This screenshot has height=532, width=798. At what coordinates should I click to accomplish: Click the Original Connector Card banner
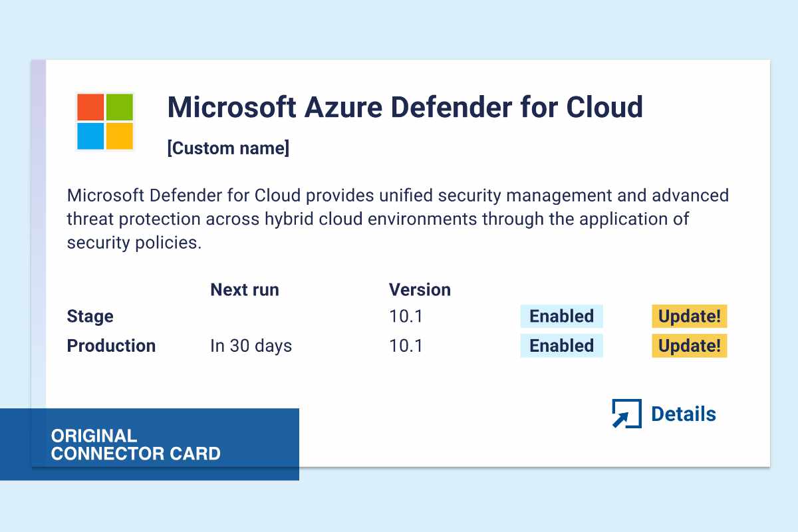tap(150, 444)
